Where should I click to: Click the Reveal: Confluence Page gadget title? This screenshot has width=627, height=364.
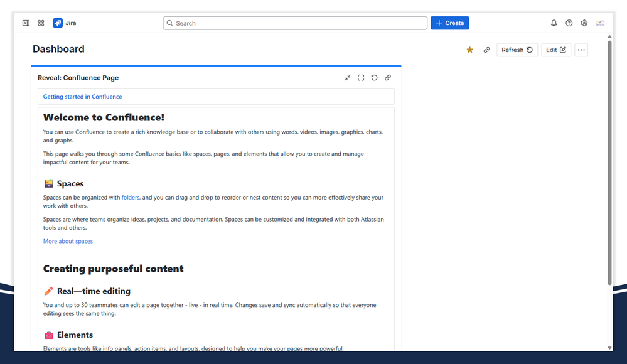click(x=78, y=78)
